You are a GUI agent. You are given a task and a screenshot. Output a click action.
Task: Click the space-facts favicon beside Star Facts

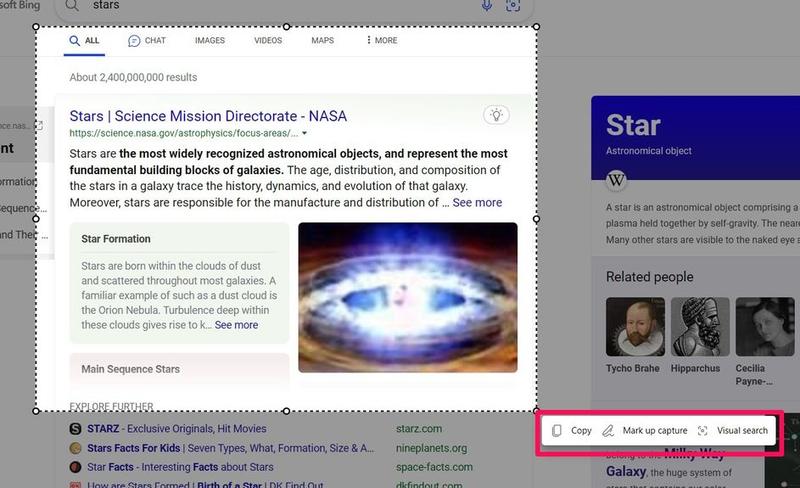pos(75,467)
